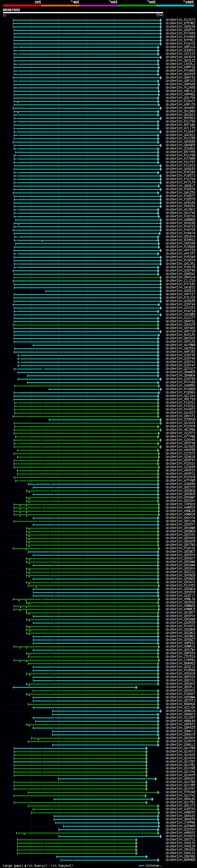Open hit UniRef100_Q9ZP07
The width and height of the screenshot is (197, 868).
pos(180,30)
